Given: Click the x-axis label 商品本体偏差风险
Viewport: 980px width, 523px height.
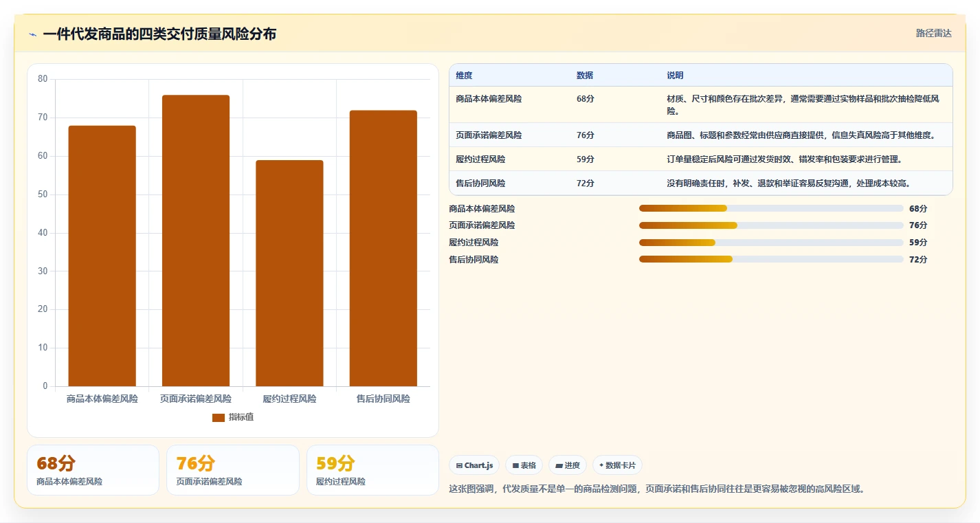Looking at the screenshot, I should point(102,399).
